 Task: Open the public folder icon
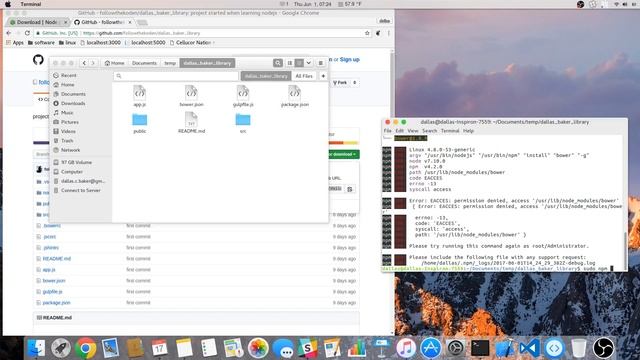coord(140,120)
